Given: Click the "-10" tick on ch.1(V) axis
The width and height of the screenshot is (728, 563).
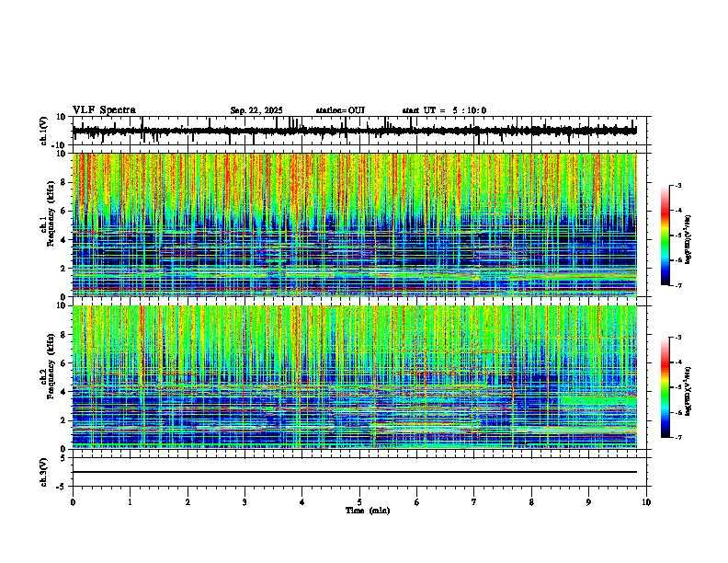Looking at the screenshot, I should tap(60, 145).
